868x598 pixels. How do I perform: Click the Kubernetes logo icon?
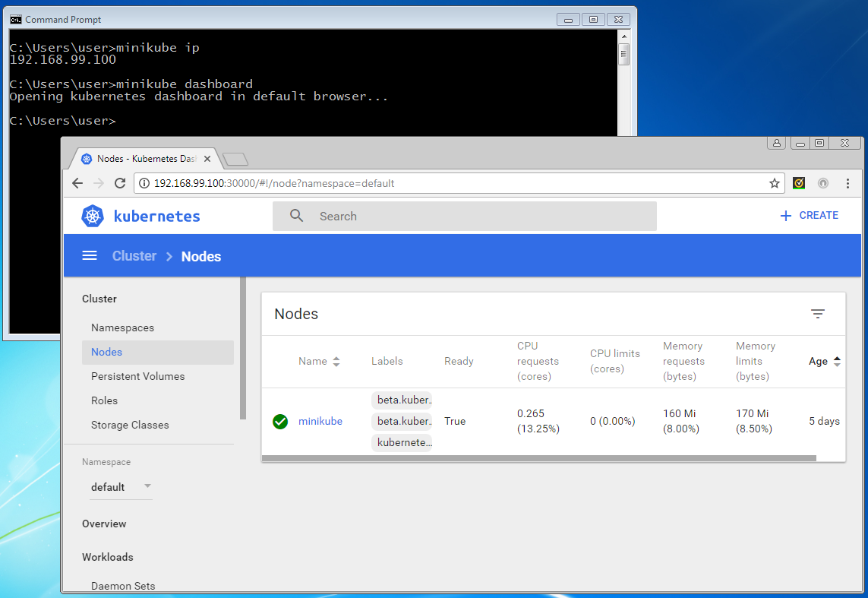93,216
